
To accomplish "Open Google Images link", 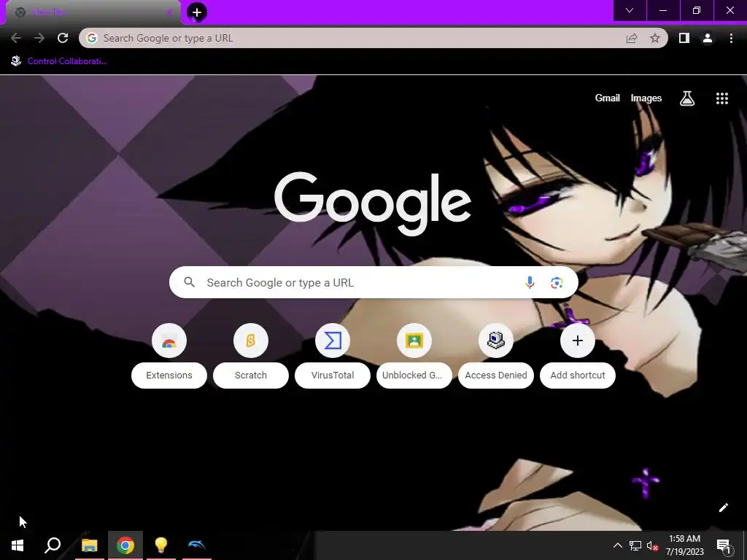I will coord(646,98).
